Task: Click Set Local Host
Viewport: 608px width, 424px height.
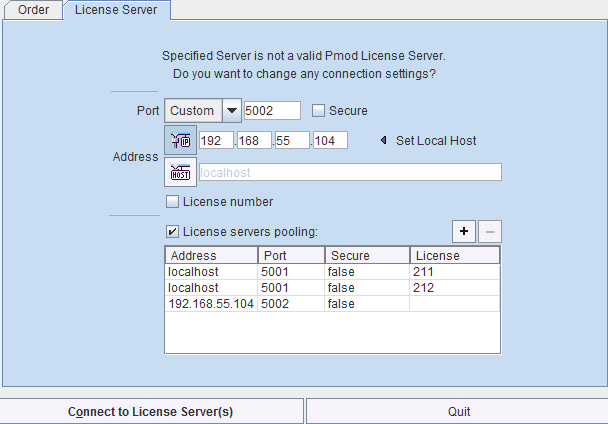Action: [436, 140]
